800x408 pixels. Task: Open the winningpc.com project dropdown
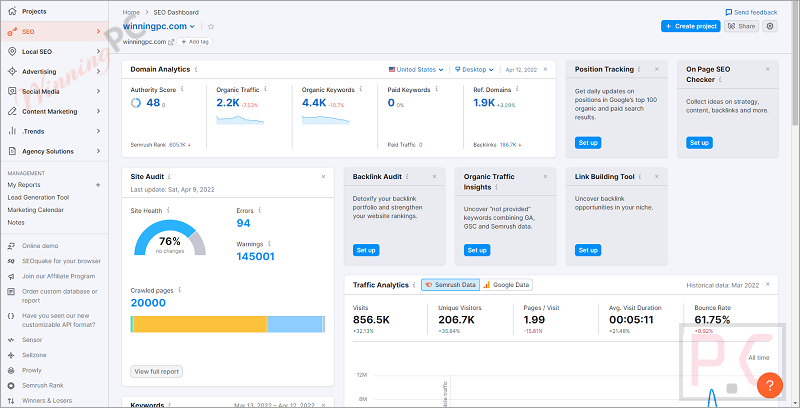coord(159,27)
